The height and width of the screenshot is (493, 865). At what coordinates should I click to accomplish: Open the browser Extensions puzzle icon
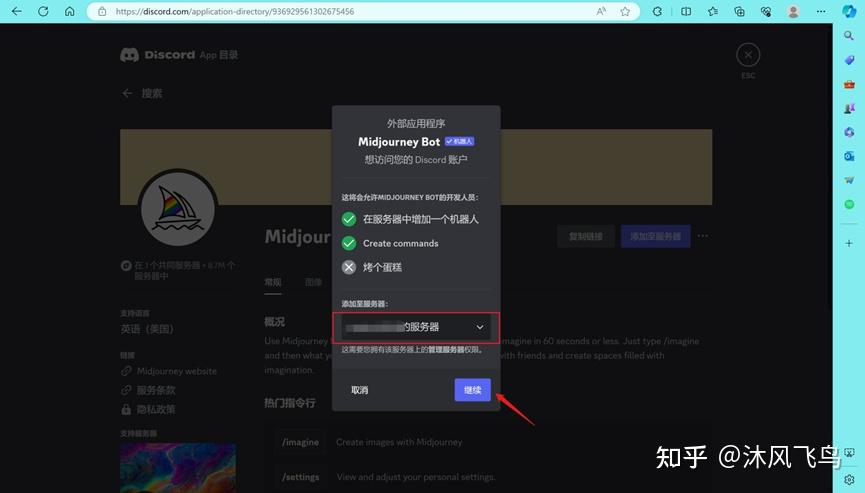(x=657, y=11)
